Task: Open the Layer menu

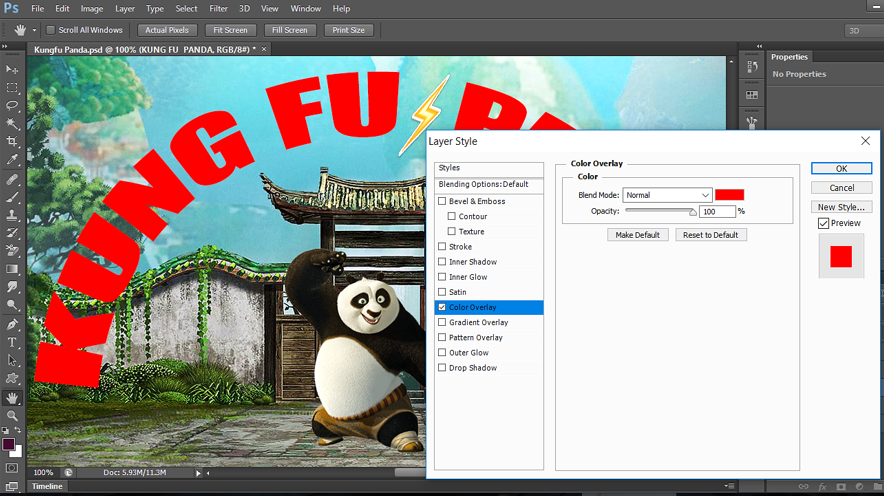Action: 125,8
